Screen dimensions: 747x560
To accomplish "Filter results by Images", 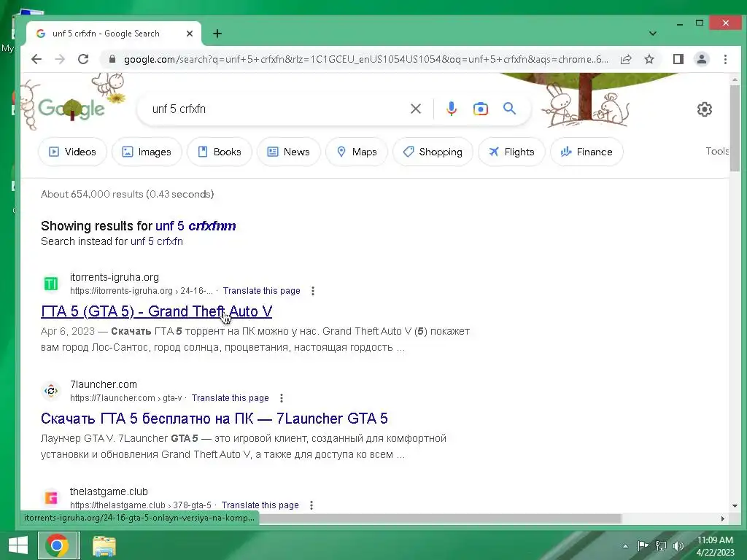I will [147, 152].
